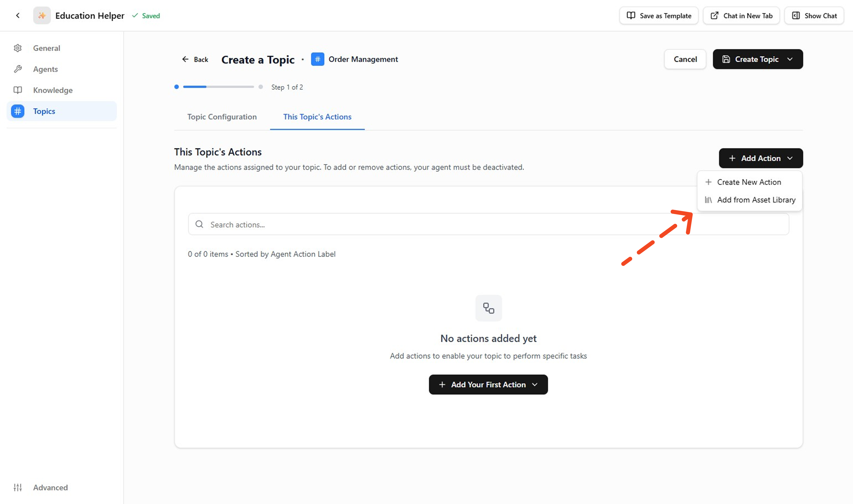Viewport: 853px width, 504px height.
Task: Click the Education Helper sparkle avatar icon
Action: (x=42, y=16)
